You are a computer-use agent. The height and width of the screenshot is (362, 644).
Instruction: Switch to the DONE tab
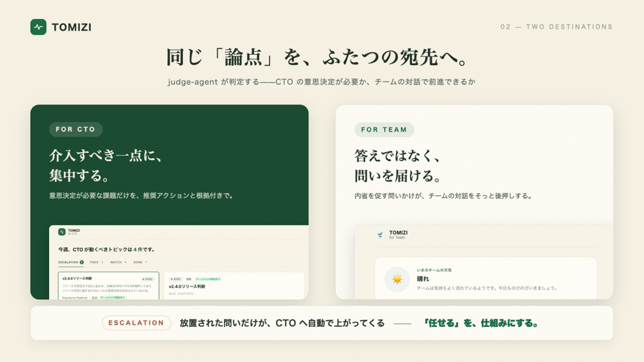pyautogui.click(x=140, y=263)
